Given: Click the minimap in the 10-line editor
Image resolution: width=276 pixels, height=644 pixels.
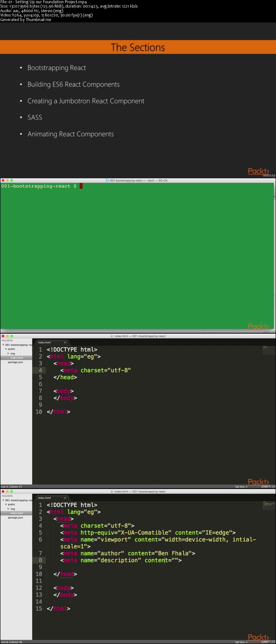Looking at the screenshot, I should coord(269,350).
